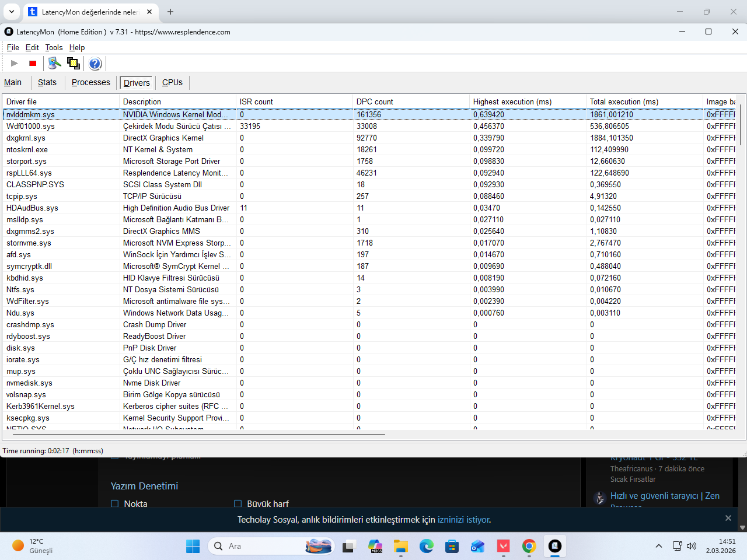Click the LatencyMon taskbar icon

pyautogui.click(x=555, y=546)
